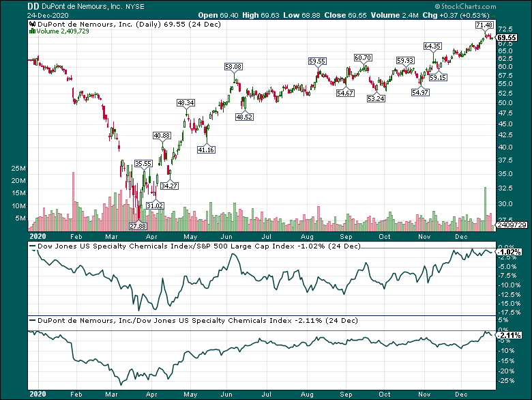Click the High 69.63 header value
This screenshot has width=532, height=400.
point(261,15)
